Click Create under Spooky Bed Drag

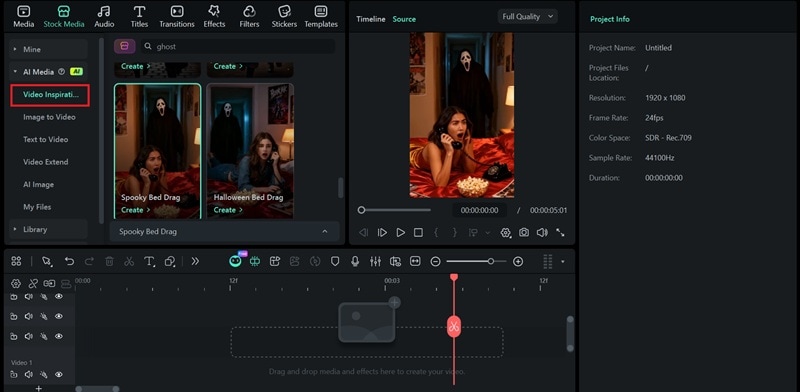click(x=135, y=210)
